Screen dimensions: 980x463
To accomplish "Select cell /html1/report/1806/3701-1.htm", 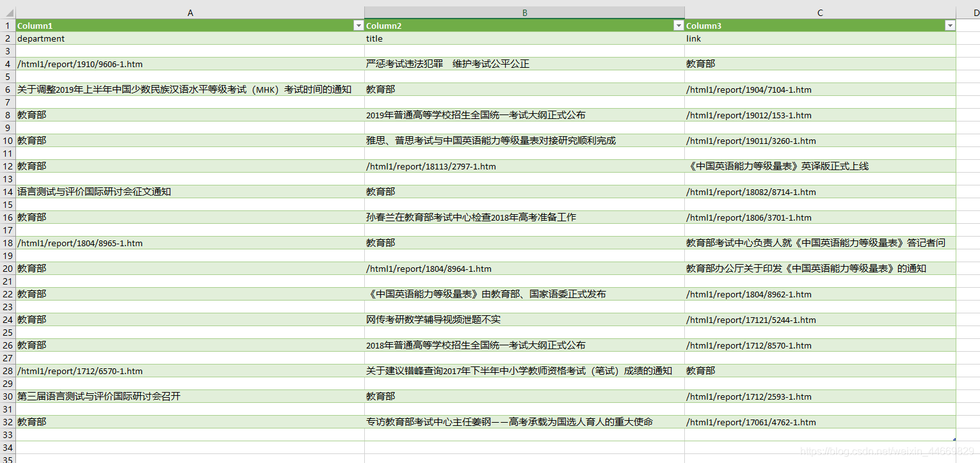I will tap(820, 217).
